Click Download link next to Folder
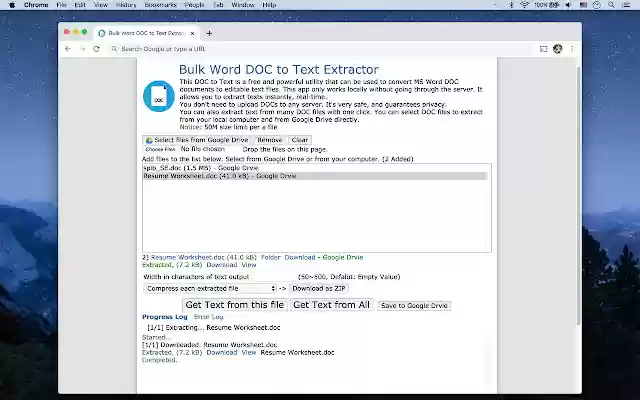Image resolution: width=640 pixels, height=400 pixels. pyautogui.click(x=300, y=258)
